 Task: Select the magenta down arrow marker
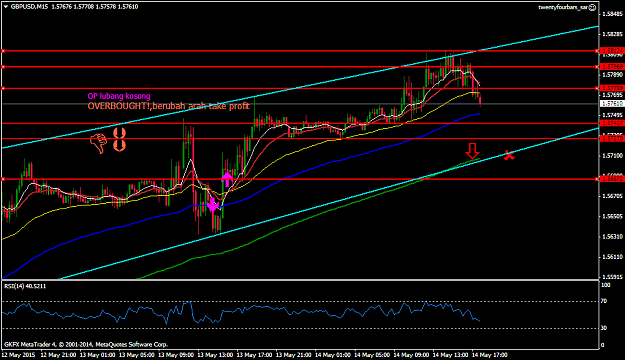[x=212, y=205]
